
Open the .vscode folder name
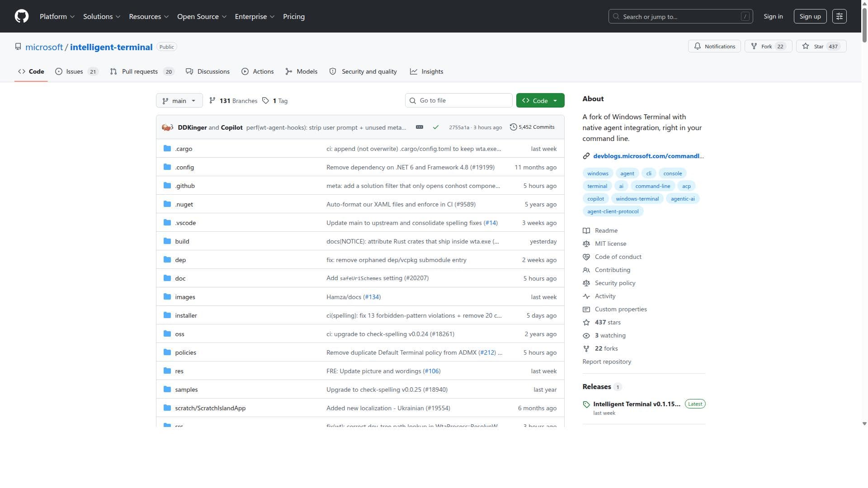(185, 223)
